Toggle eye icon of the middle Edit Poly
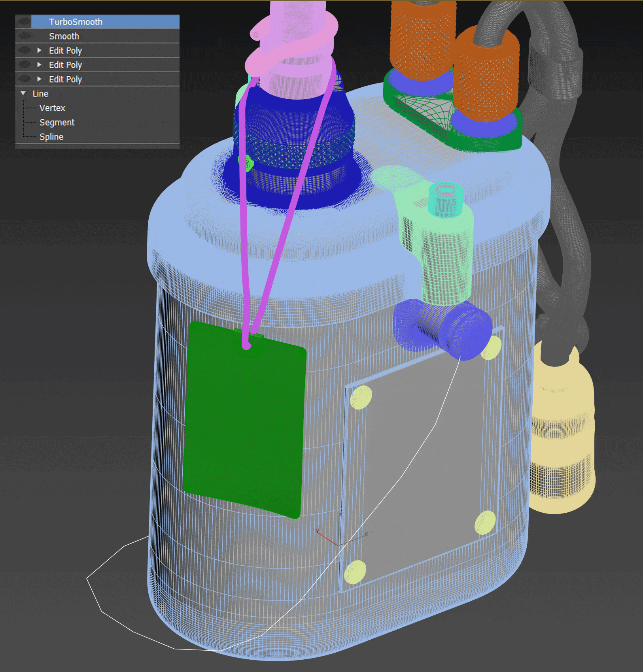 pyautogui.click(x=24, y=64)
